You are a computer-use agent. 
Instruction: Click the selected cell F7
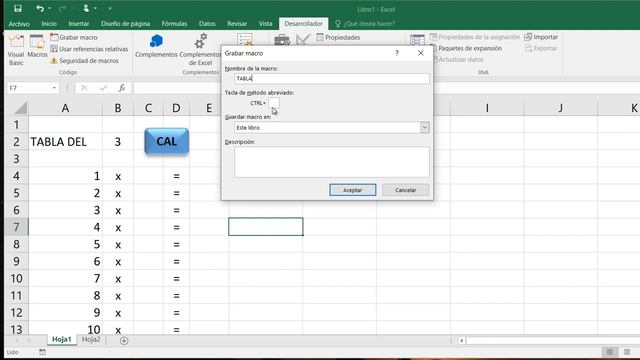click(x=266, y=227)
